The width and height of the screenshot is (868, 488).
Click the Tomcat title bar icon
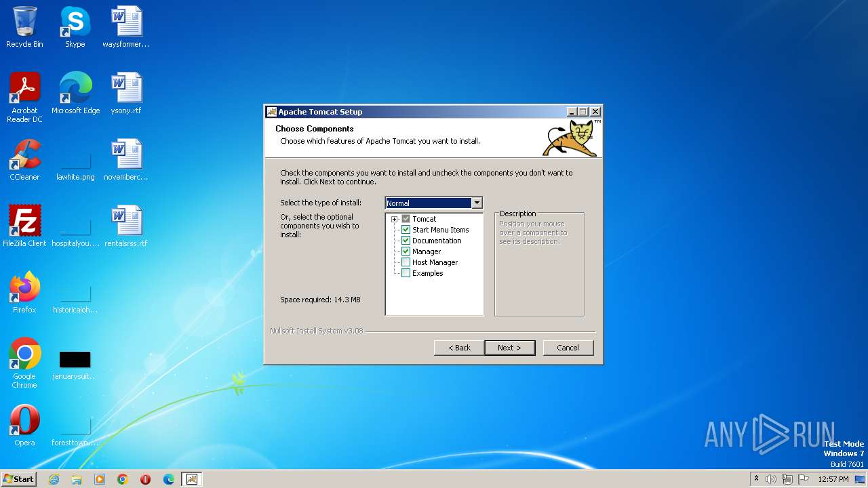click(x=272, y=112)
